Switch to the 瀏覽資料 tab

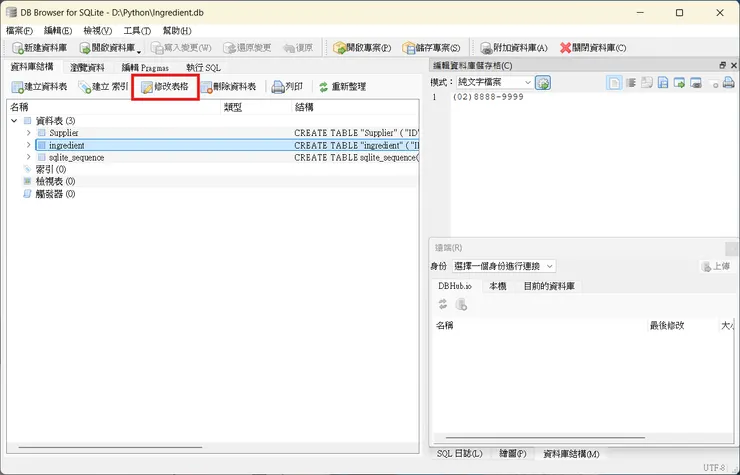[x=87, y=68]
